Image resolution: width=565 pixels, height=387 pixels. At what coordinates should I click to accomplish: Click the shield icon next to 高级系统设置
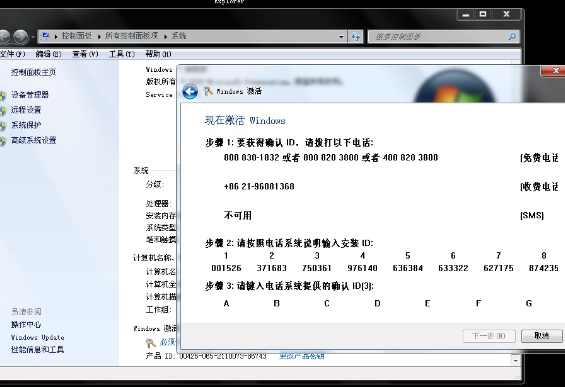click(3, 141)
